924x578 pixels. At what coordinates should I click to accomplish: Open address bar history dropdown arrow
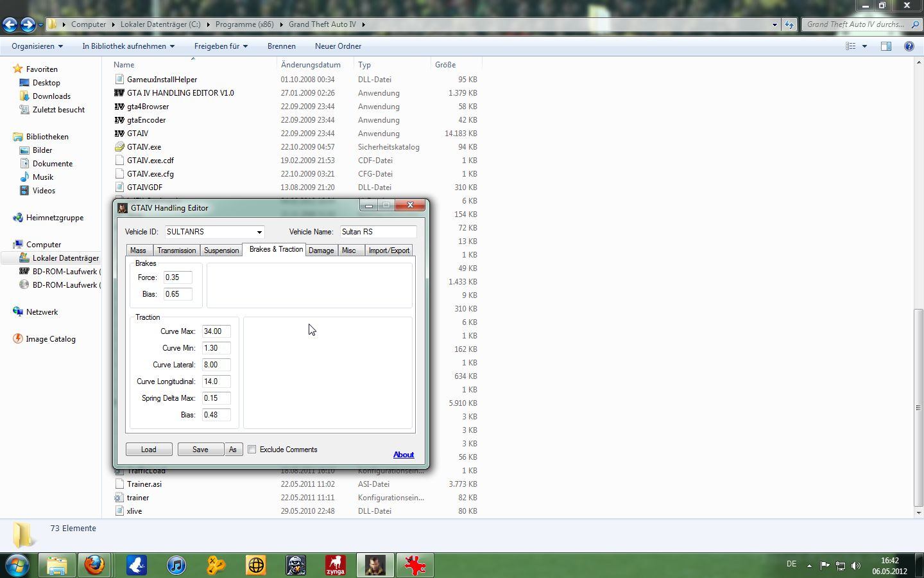(774, 24)
